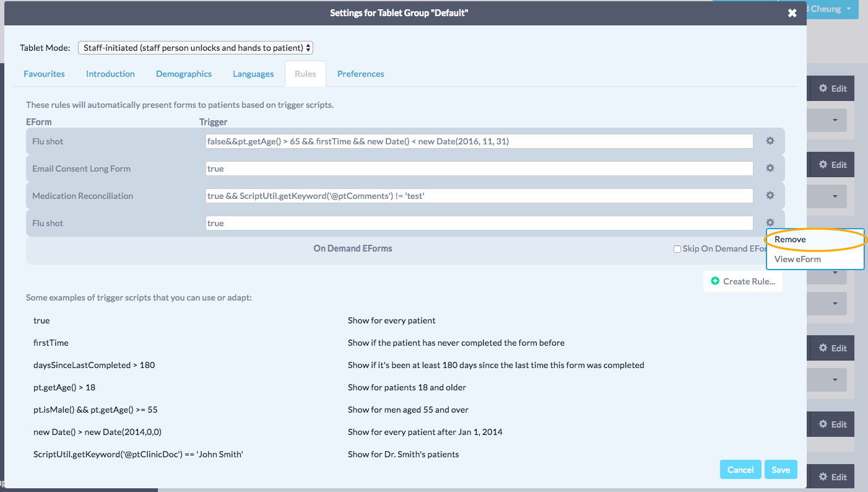
Task: Open gear menu for Email Consent Long Form
Action: 770,169
